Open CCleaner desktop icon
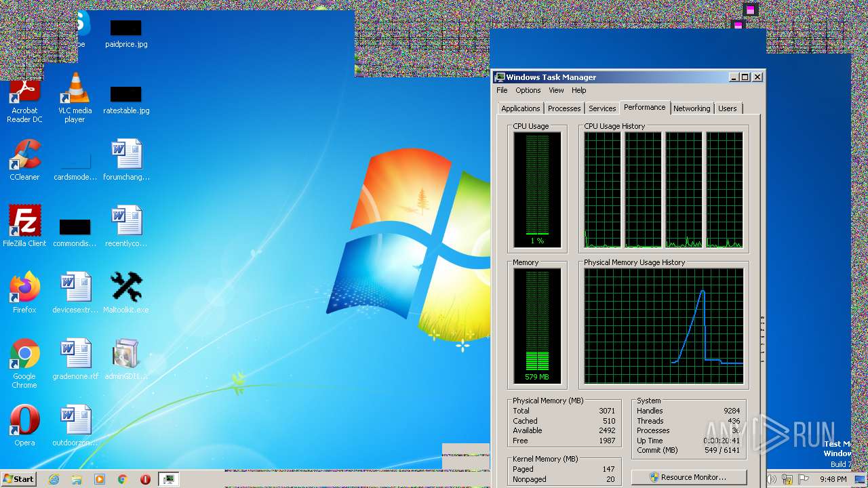Image resolution: width=868 pixels, height=488 pixels. coord(24,160)
